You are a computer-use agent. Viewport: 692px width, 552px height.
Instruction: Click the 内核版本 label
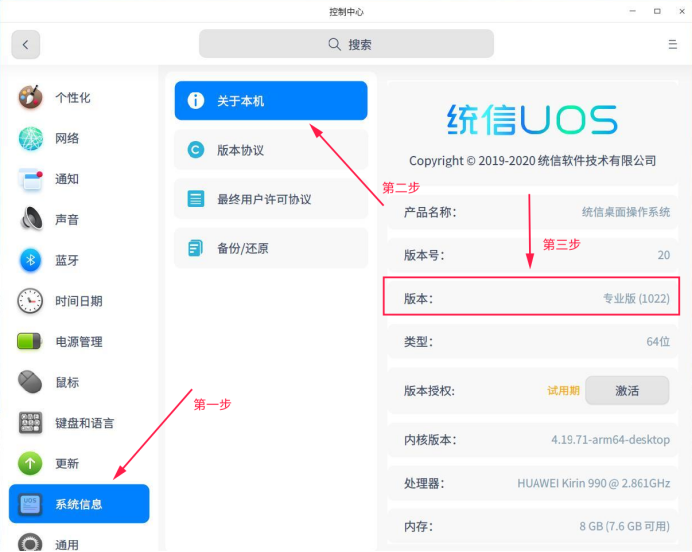coord(430,440)
